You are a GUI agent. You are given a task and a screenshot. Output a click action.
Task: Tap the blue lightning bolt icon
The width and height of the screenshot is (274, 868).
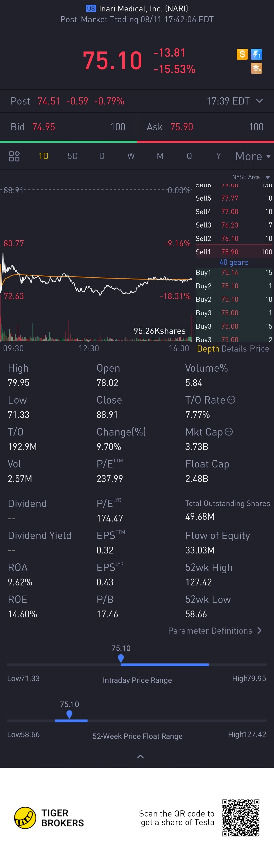[256, 54]
